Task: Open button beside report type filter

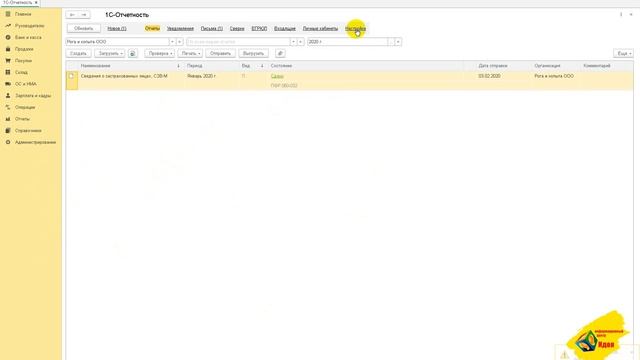Action: [300, 42]
